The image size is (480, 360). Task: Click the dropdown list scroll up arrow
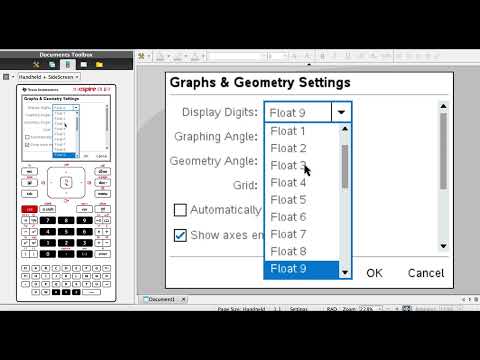pyautogui.click(x=345, y=129)
